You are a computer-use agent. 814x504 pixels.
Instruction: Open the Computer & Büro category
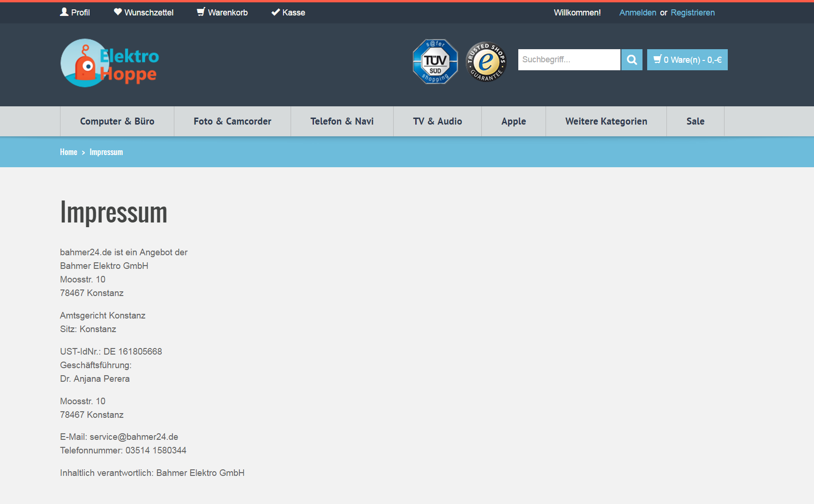117,121
